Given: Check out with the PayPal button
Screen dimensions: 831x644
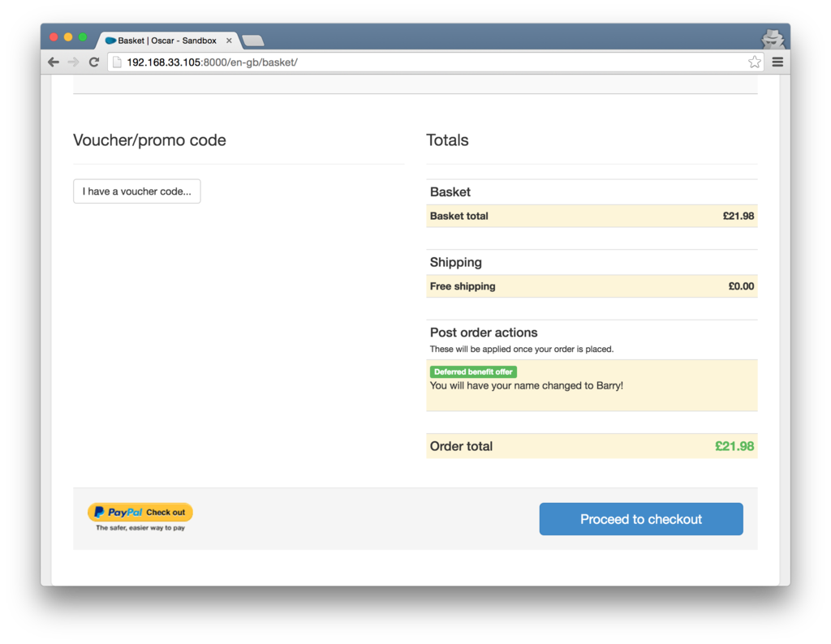Looking at the screenshot, I should tap(140, 512).
